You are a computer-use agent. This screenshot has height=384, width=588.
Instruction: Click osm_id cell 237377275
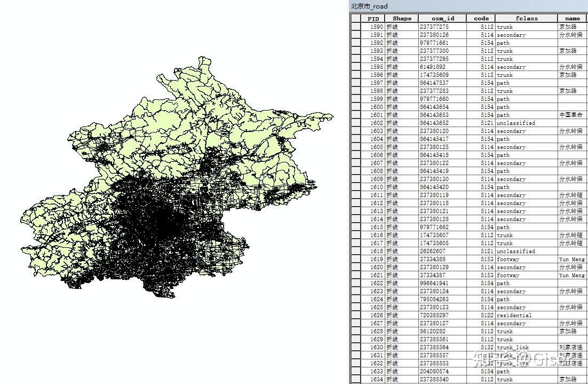[442, 27]
